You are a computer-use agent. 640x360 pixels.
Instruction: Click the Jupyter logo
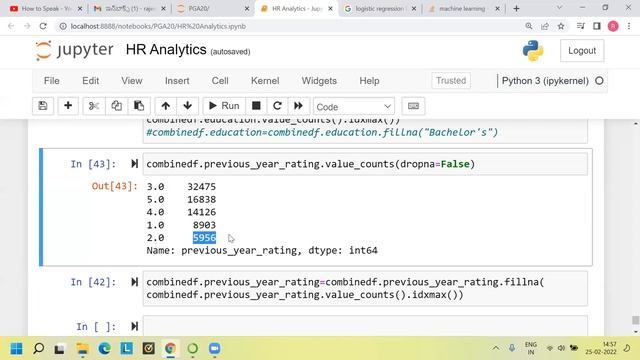[x=74, y=50]
